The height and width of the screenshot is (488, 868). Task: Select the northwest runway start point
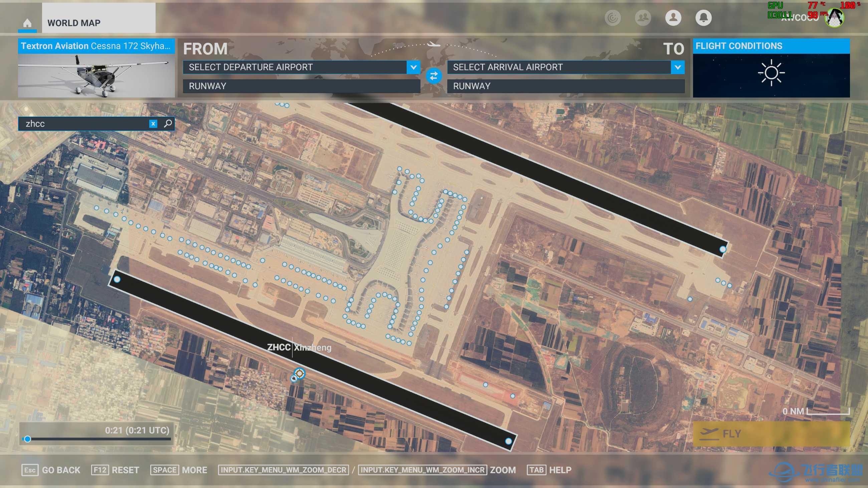(117, 279)
